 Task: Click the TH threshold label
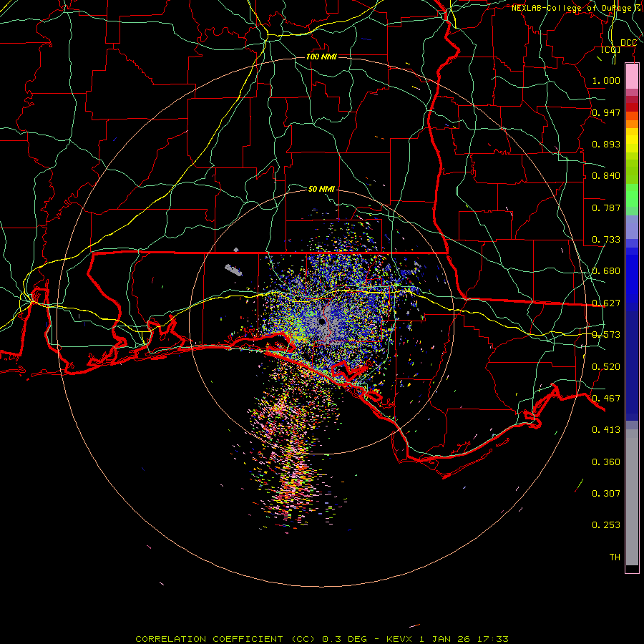[615, 557]
